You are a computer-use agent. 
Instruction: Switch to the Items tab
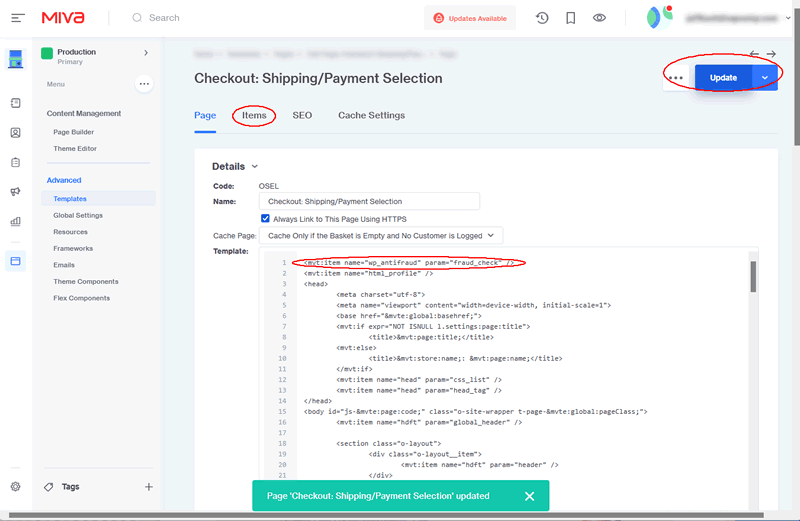pyautogui.click(x=254, y=115)
